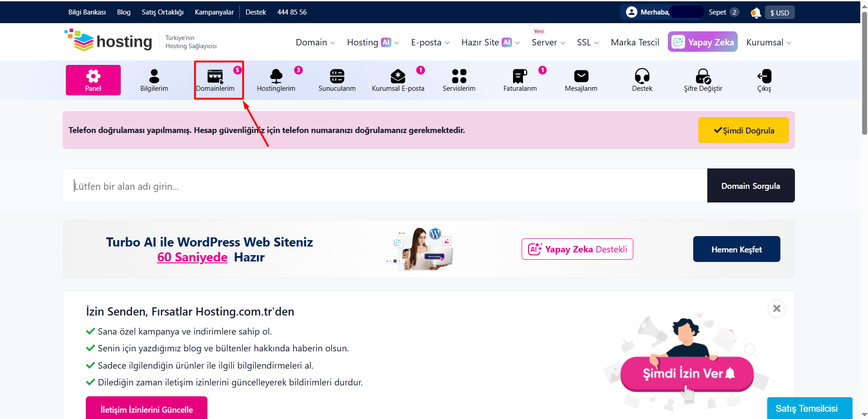This screenshot has height=419, width=868.
Task: Open Satış Ortaklığı link
Action: click(x=163, y=12)
